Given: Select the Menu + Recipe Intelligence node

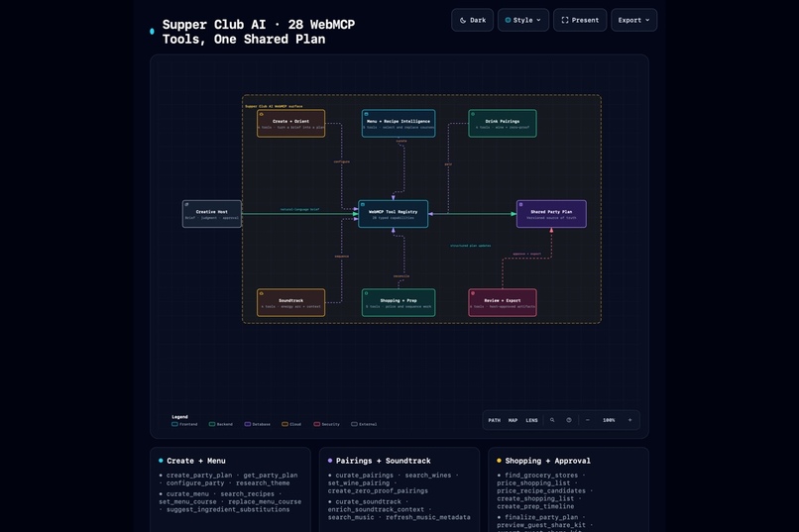Looking at the screenshot, I should (x=399, y=123).
